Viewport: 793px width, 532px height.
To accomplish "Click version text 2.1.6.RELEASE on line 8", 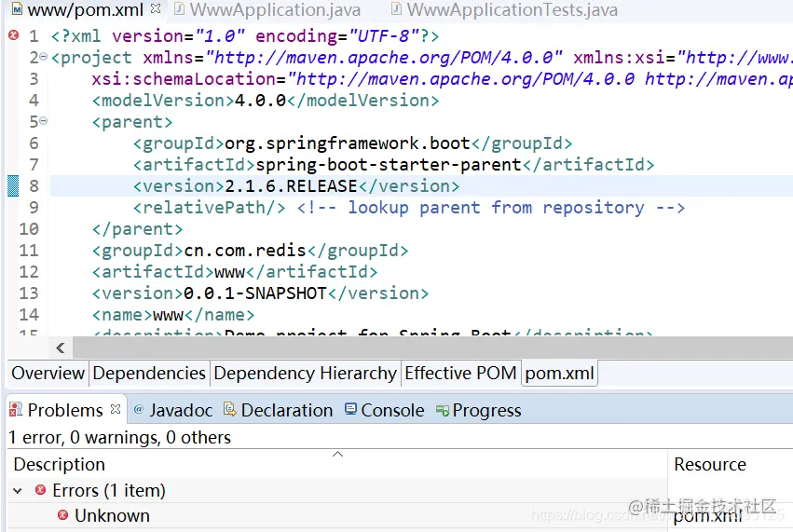I will pyautogui.click(x=291, y=186).
